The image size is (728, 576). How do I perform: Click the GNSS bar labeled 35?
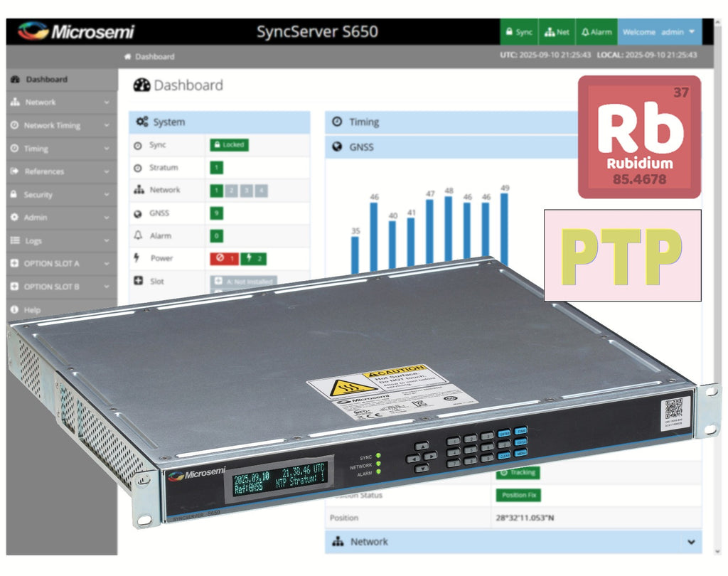pos(355,255)
